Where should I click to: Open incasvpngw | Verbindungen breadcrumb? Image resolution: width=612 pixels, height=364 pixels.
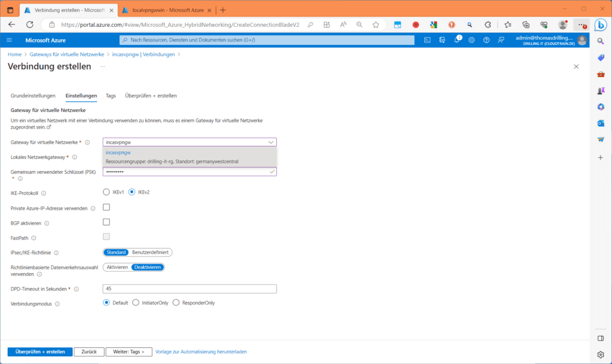tap(143, 54)
